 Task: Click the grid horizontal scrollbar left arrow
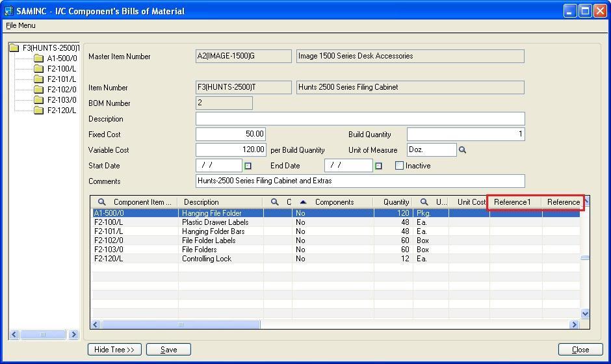[x=96, y=324]
